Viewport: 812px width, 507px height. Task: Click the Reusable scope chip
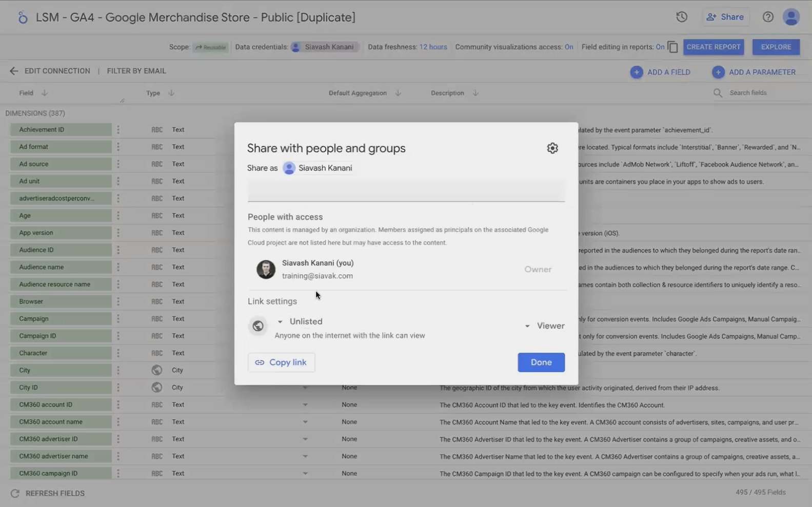(210, 47)
